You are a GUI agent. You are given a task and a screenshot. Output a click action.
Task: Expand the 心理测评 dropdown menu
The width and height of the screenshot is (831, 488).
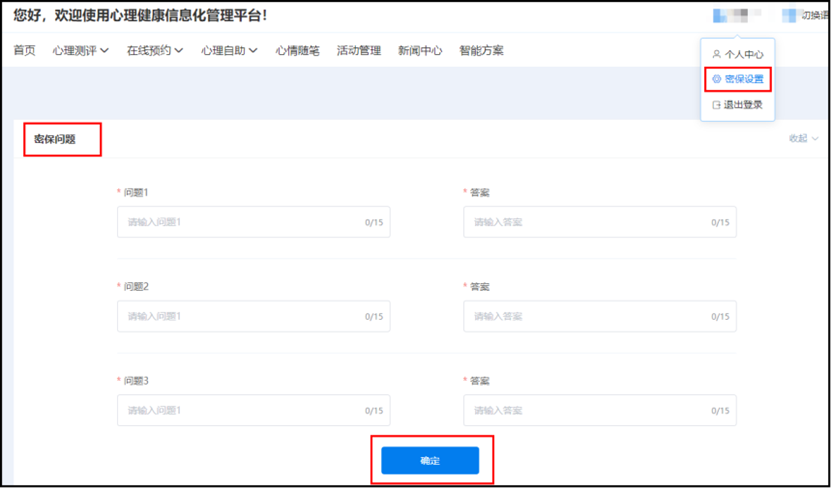tap(81, 51)
